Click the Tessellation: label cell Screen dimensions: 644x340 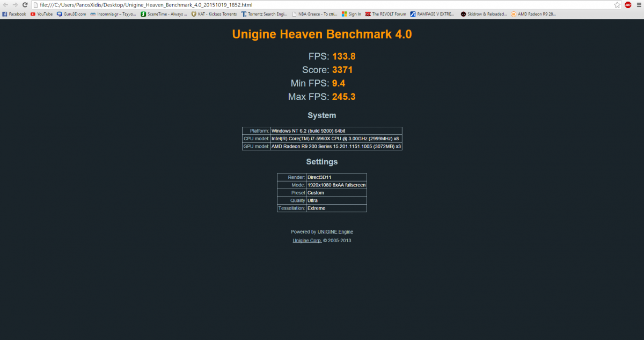(x=291, y=208)
